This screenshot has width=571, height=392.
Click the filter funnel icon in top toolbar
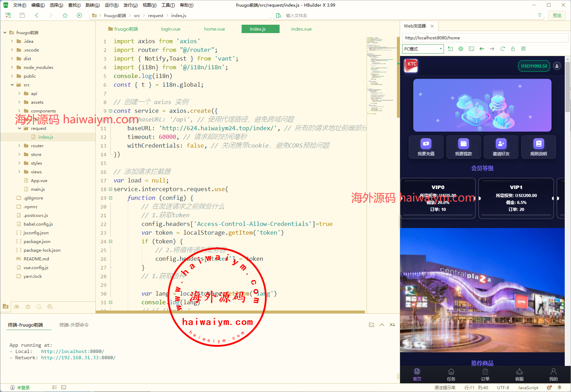point(540,15)
